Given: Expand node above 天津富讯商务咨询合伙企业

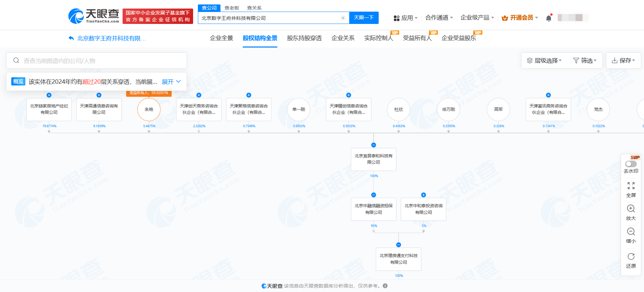Looking at the screenshot, I should [548, 95].
